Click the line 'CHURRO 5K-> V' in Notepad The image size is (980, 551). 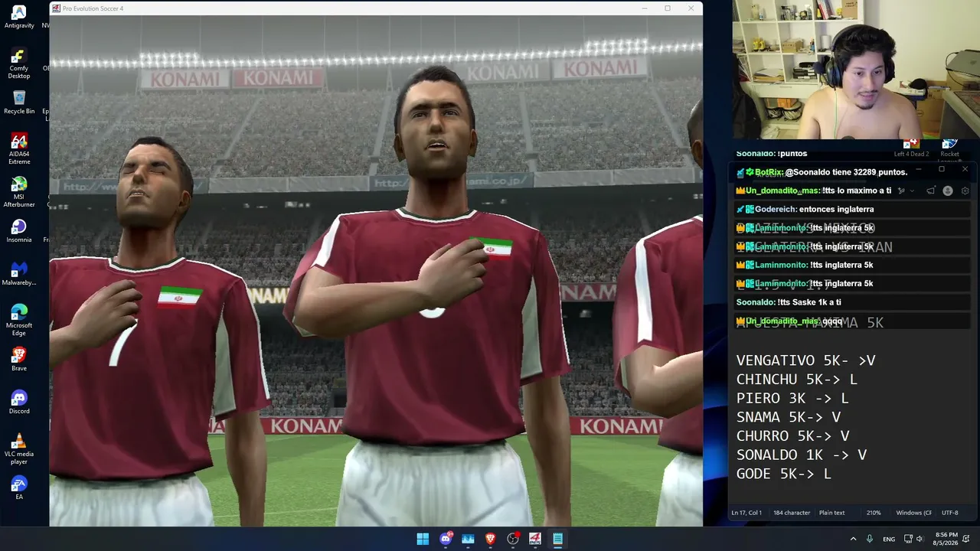tap(793, 436)
